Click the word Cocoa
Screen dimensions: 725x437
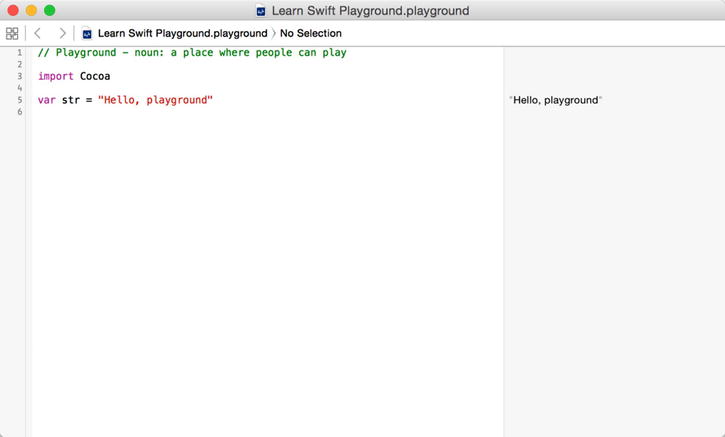(95, 76)
